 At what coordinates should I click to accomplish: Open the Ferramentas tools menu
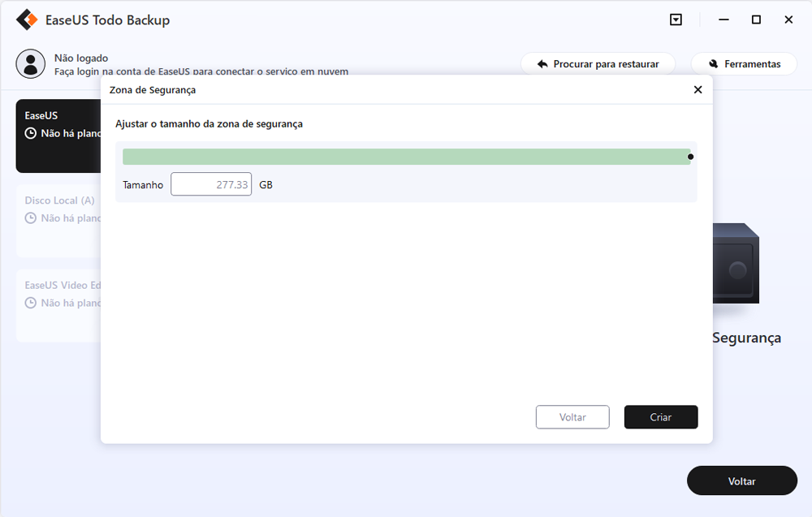744,64
